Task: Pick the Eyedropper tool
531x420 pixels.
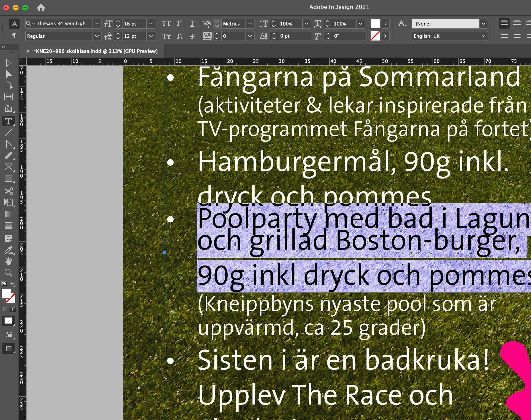Action: click(x=9, y=250)
